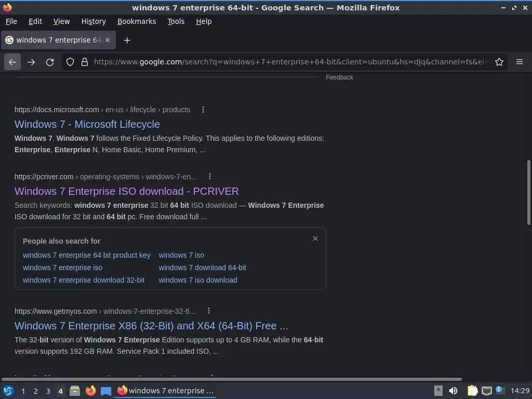Search the 'windows 7 iso' suggestion
This screenshot has height=399, width=532.
click(181, 255)
